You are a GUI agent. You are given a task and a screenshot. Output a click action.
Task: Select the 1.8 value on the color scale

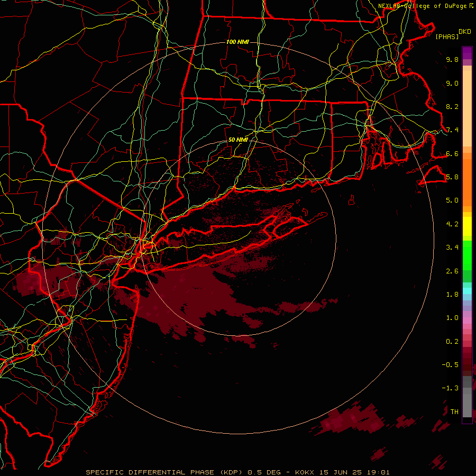[x=452, y=295]
